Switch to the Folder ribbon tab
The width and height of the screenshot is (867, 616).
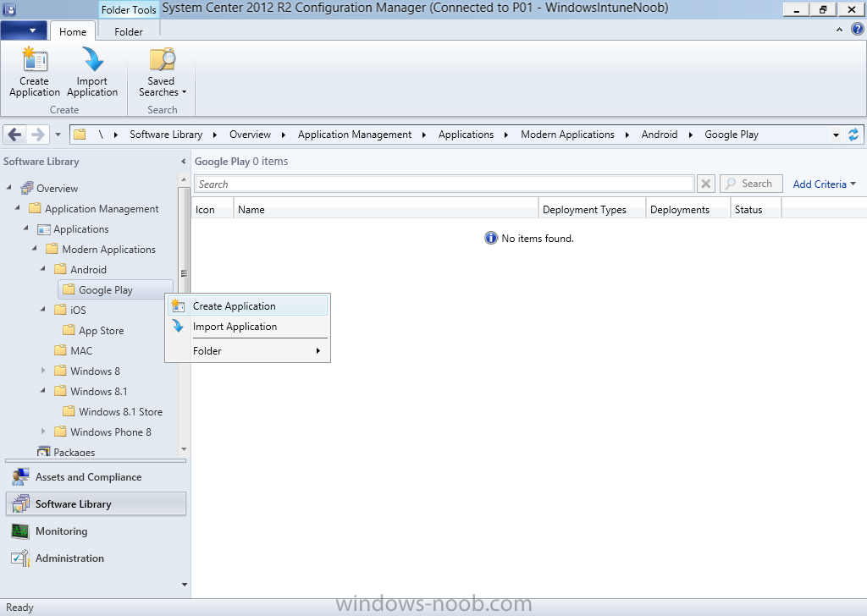(x=129, y=31)
